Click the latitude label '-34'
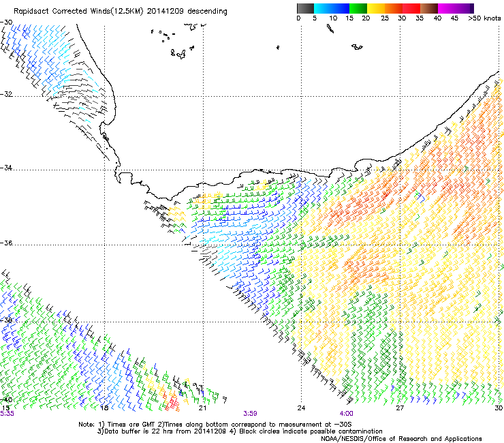Screen dimensions: 504x443 coord(6,168)
